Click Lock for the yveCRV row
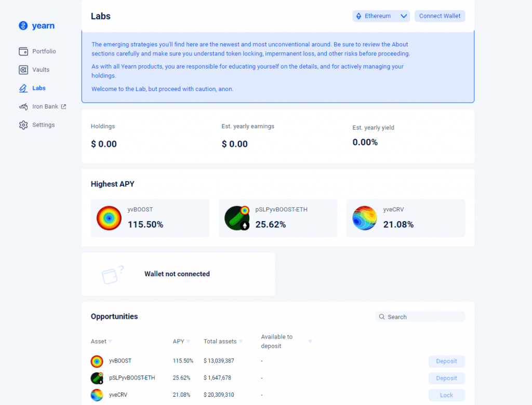Image resolution: width=532 pixels, height=405 pixels. [x=446, y=395]
